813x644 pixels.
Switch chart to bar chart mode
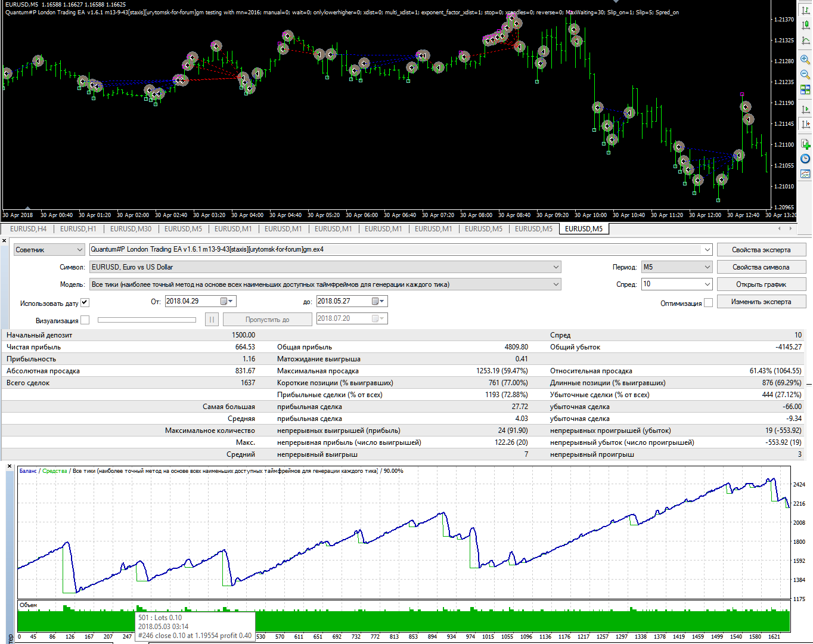pos(805,10)
